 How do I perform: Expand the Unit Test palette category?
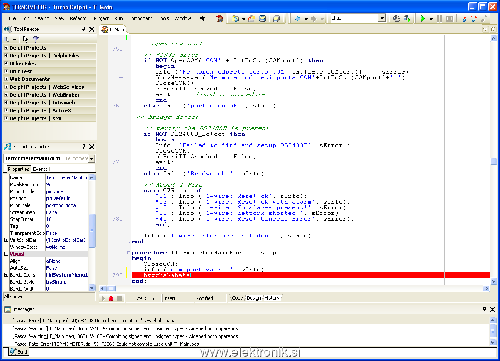(6, 71)
